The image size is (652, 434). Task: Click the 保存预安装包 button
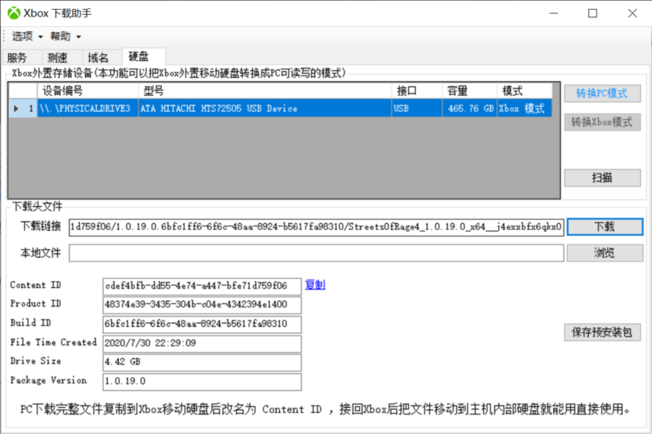coord(604,332)
